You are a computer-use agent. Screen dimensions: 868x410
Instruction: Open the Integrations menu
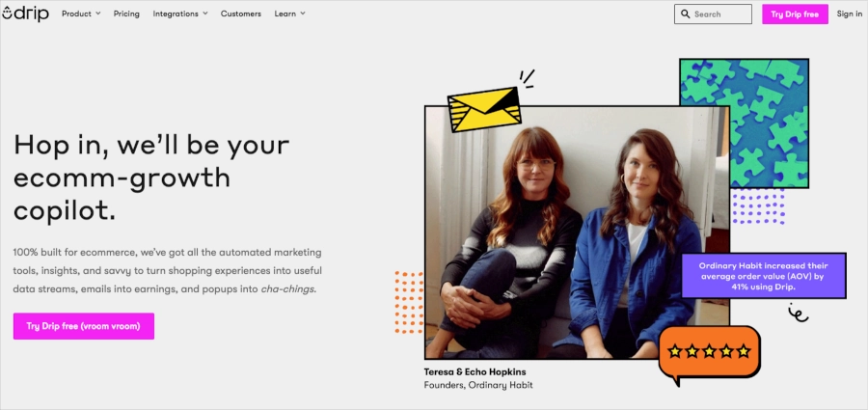pos(180,14)
